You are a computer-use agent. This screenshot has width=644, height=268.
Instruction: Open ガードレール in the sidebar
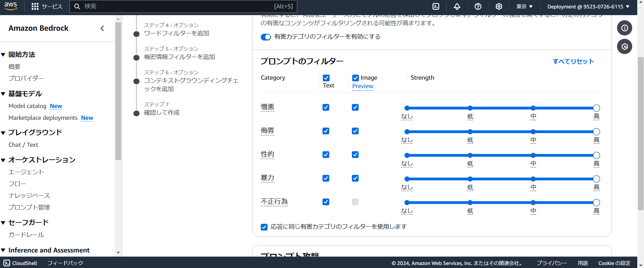[x=26, y=235]
